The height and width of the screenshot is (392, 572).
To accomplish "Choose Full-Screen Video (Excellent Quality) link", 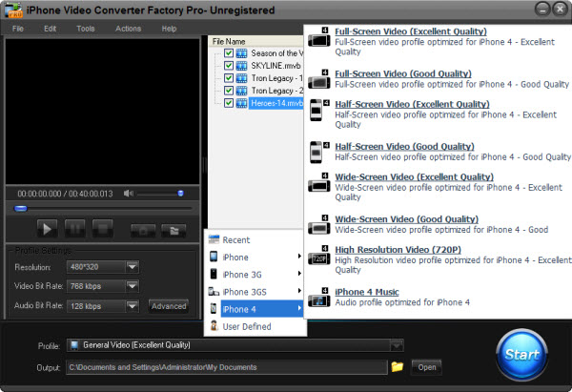I will pos(411,31).
